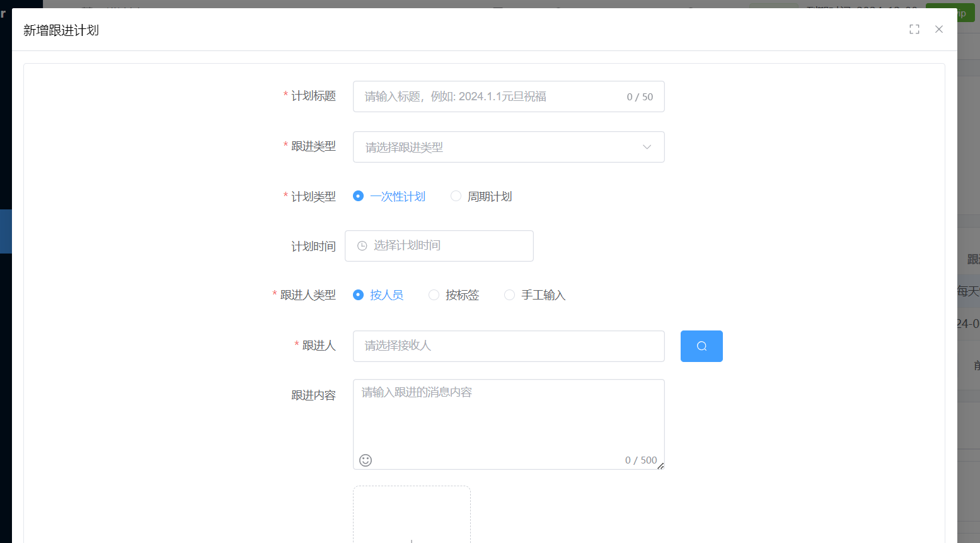Screen dimensions: 980x543
Task: Choose 手工输入 as 跟进人类型
Action: [x=509, y=295]
